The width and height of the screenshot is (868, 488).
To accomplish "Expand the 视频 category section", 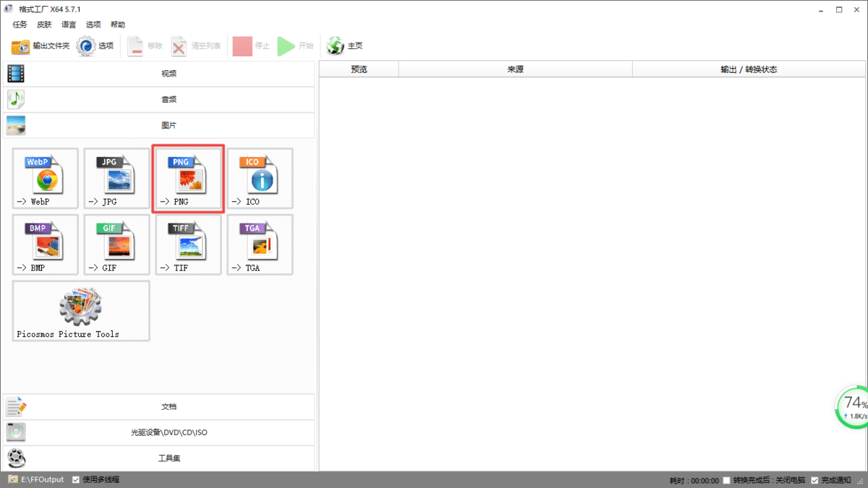I will click(x=169, y=73).
